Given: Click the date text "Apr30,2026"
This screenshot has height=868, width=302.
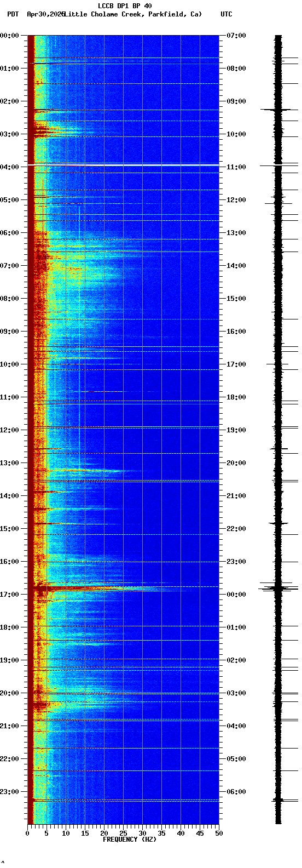Looking at the screenshot, I should click(45, 14).
